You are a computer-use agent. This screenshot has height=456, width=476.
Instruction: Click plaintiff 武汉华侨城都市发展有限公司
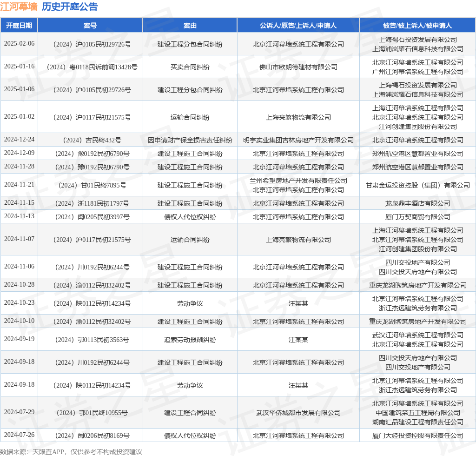[x=298, y=413]
